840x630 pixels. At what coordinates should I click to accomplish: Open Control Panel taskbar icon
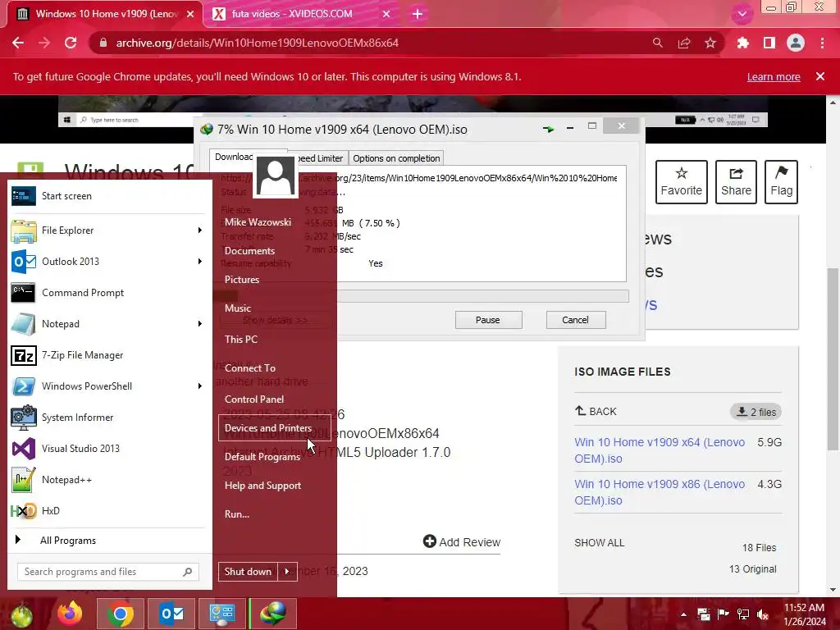[x=222, y=614]
